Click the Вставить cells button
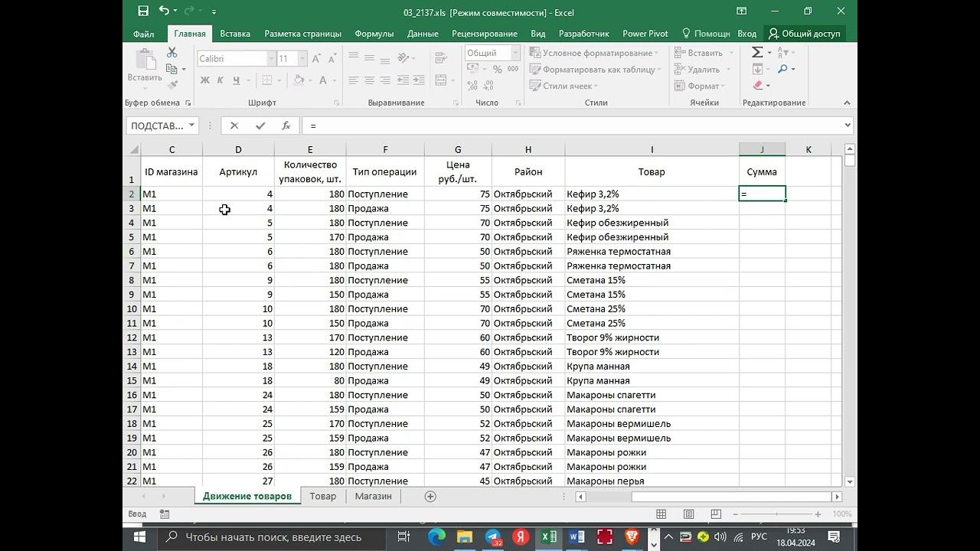 (704, 53)
